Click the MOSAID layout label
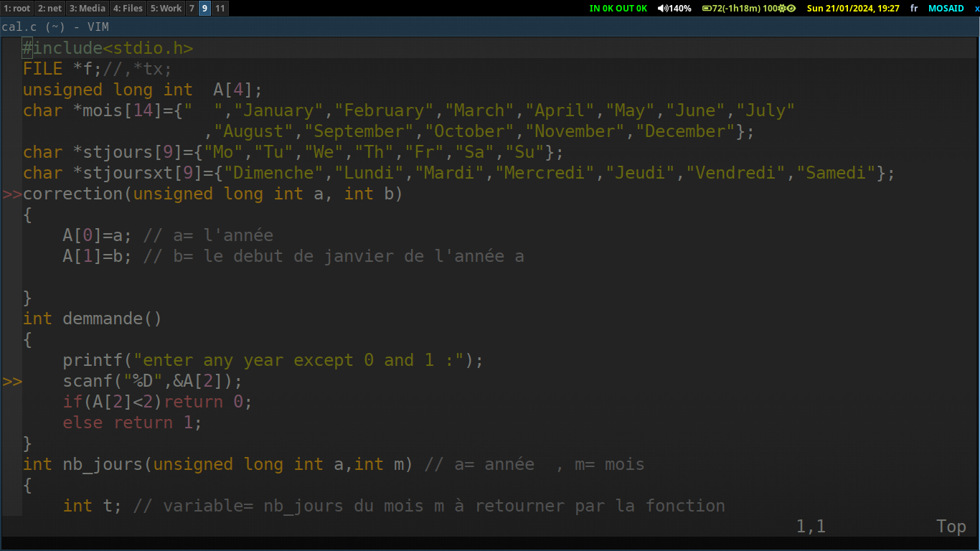 tap(946, 9)
